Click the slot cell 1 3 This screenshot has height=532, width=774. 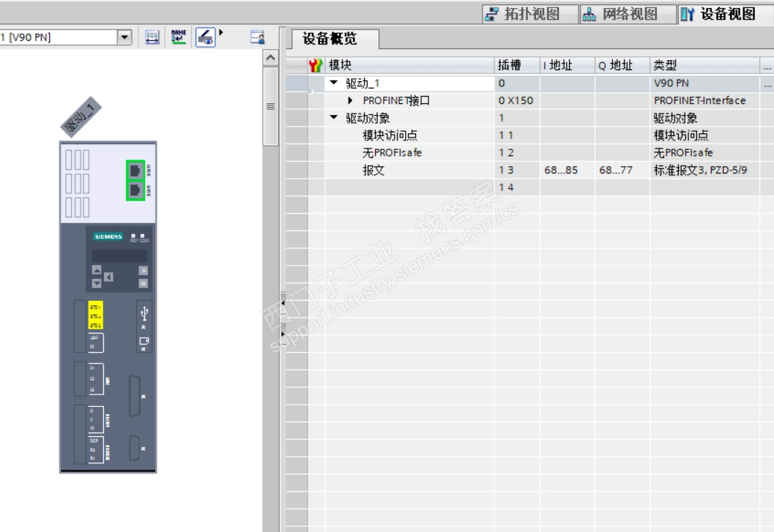517,171
